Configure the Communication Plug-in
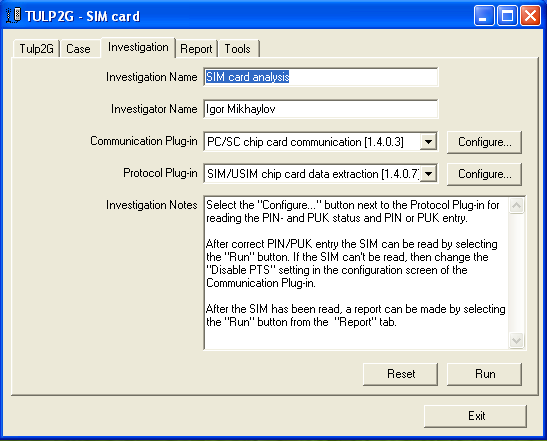 [485, 142]
